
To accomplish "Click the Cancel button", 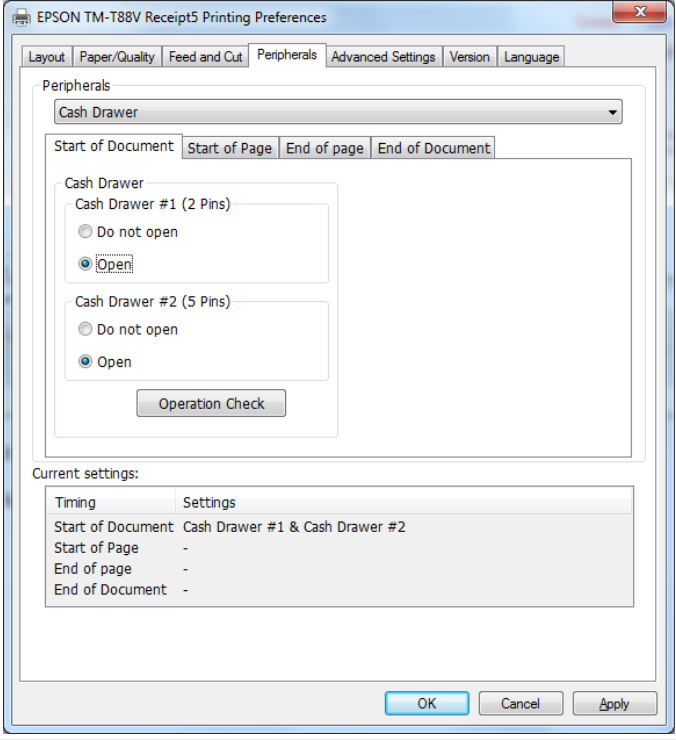I will point(520,703).
